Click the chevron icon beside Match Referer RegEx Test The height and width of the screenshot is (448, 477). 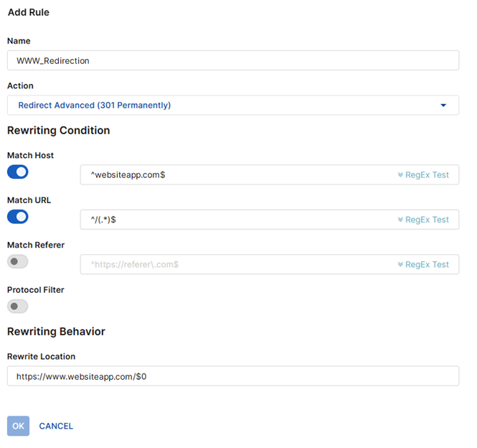[x=400, y=265]
